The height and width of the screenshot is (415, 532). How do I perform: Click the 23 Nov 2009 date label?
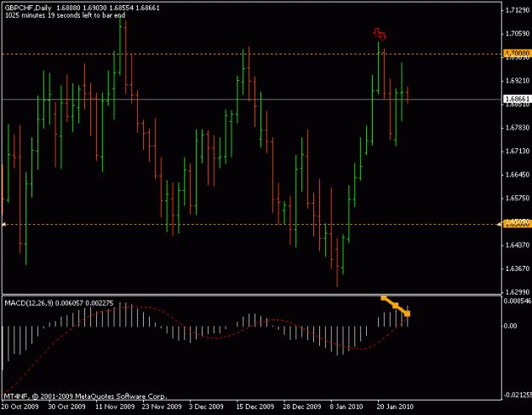point(162,406)
